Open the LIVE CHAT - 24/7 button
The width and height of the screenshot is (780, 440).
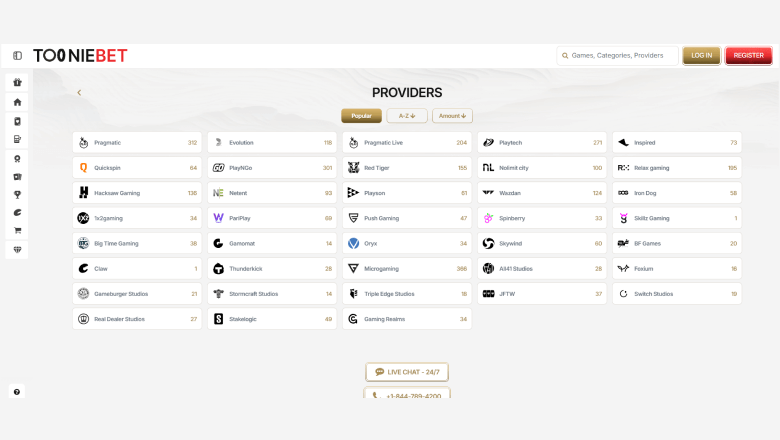tap(407, 372)
